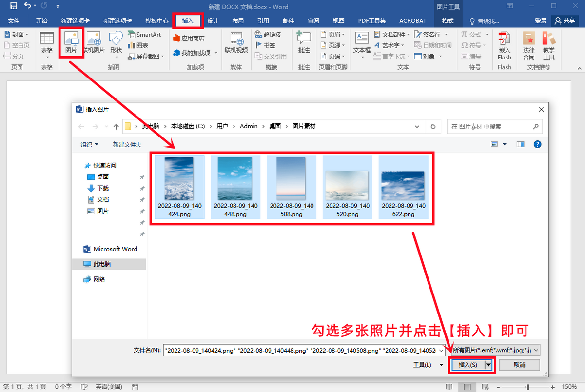This screenshot has height=392, width=585.
Task: Open the Tools 工具(L) dropdown
Action: point(428,365)
